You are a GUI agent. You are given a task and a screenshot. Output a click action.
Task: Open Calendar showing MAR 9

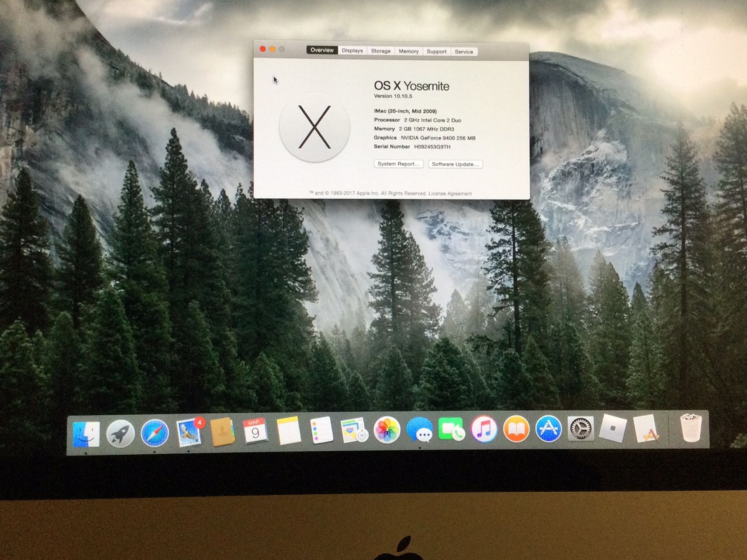255,431
